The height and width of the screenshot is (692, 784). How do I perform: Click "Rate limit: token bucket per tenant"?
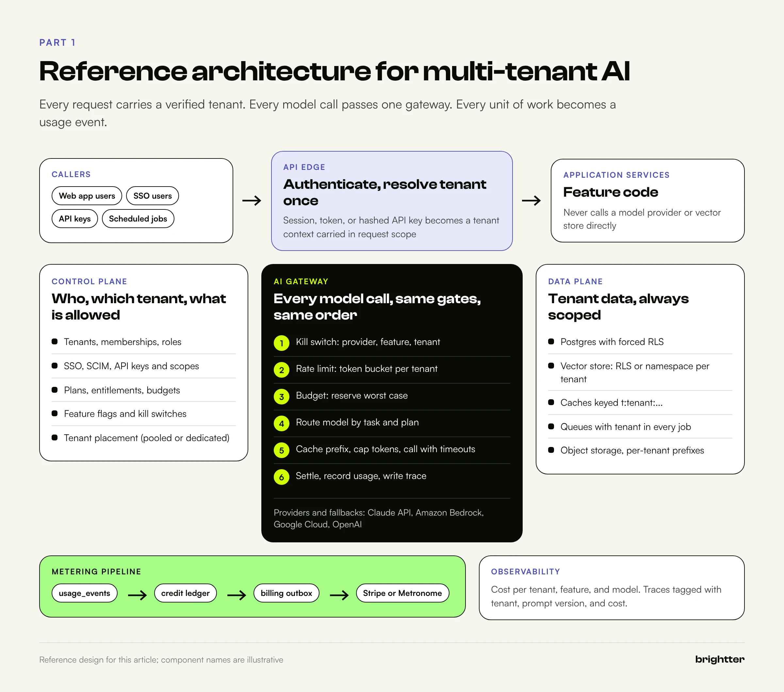tap(366, 369)
